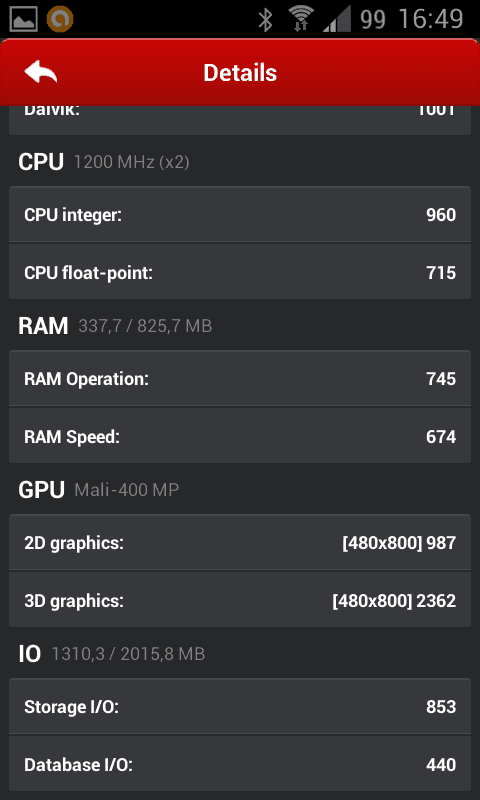Tap the 16:49 clock
480x800 pixels.
(431, 20)
